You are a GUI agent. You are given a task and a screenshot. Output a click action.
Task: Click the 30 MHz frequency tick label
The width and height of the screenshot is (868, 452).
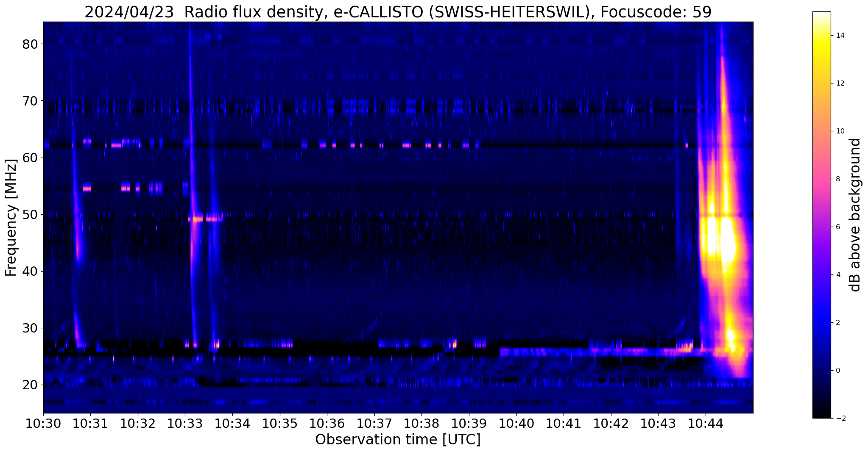[x=31, y=328]
